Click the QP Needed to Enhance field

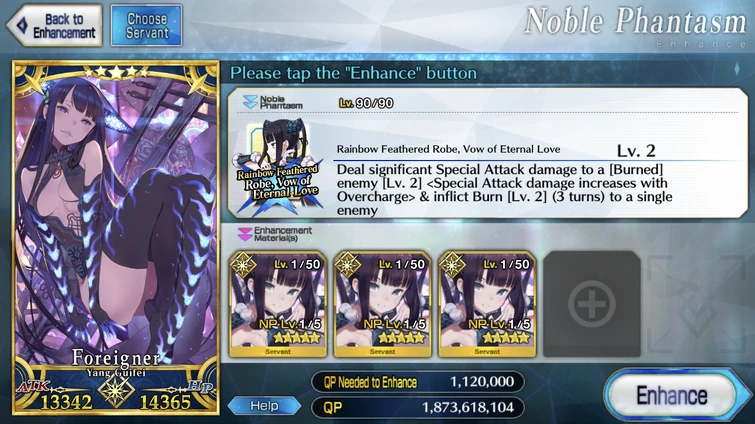pos(417,382)
